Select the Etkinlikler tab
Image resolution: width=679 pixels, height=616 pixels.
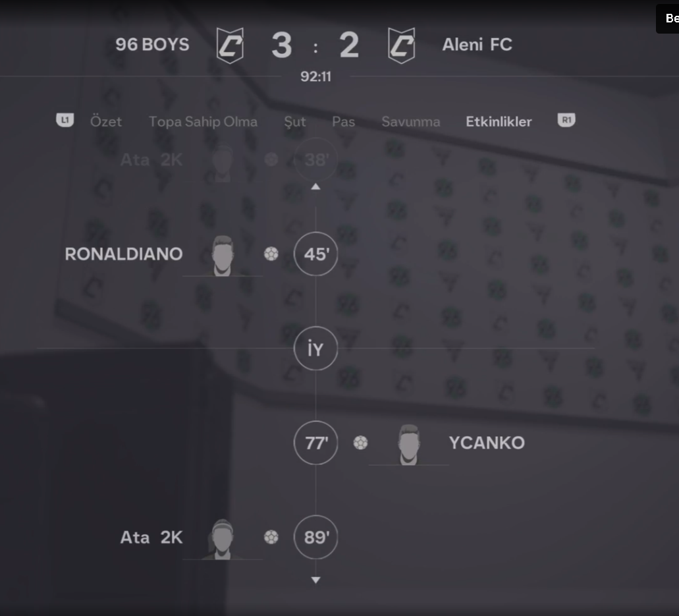(499, 122)
